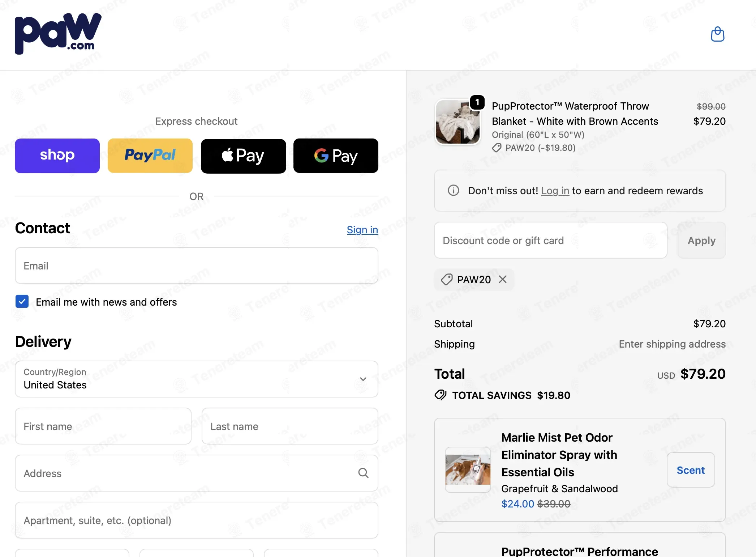Click the 'Express checkout' heading
This screenshot has width=756, height=557.
tap(197, 121)
